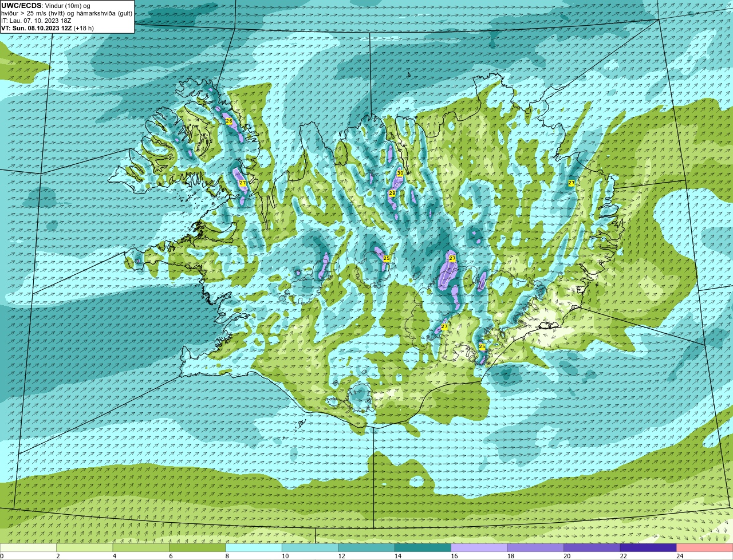Click the yellow gust label "28"

[x=392, y=194]
